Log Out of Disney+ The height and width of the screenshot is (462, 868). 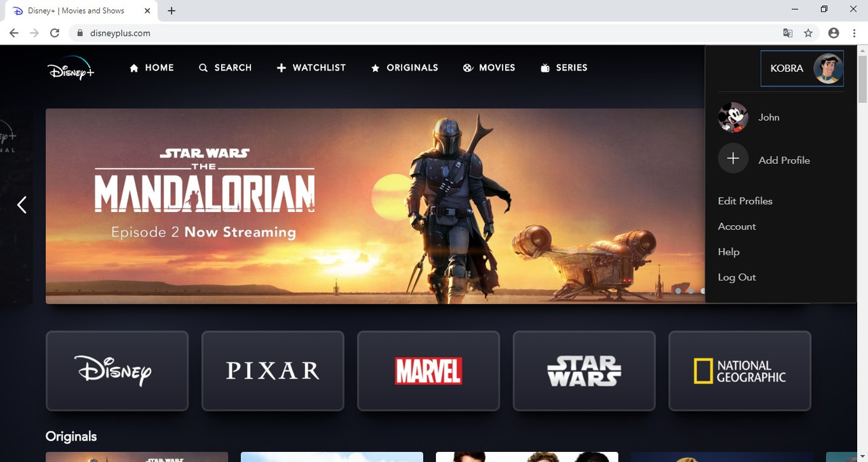(737, 277)
